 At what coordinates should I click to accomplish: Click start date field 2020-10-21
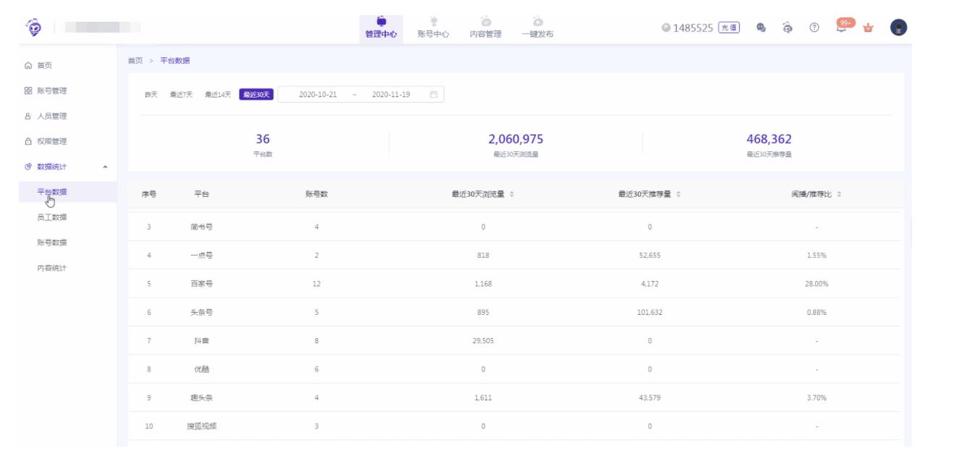point(318,95)
